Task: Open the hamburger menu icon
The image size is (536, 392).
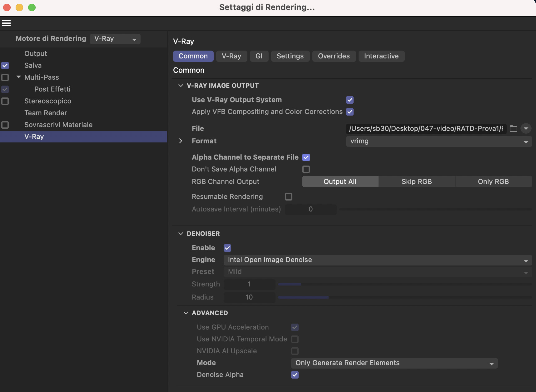Action: (x=6, y=23)
